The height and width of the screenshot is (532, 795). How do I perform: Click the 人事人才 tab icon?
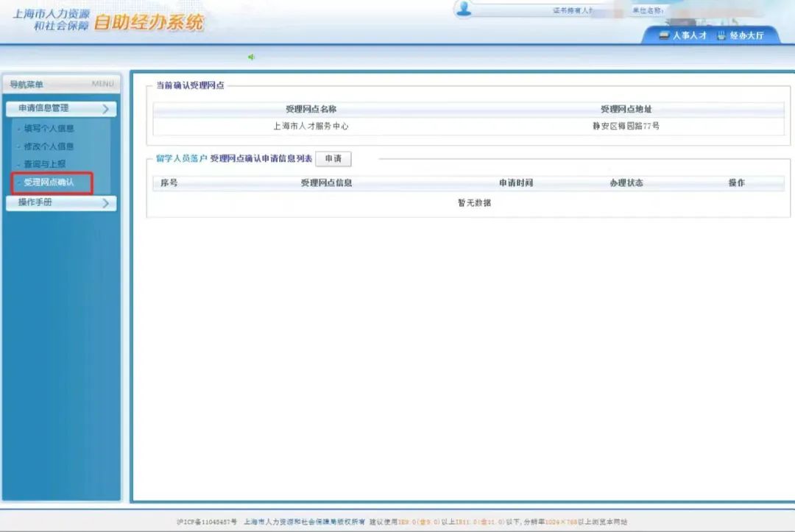pos(664,35)
